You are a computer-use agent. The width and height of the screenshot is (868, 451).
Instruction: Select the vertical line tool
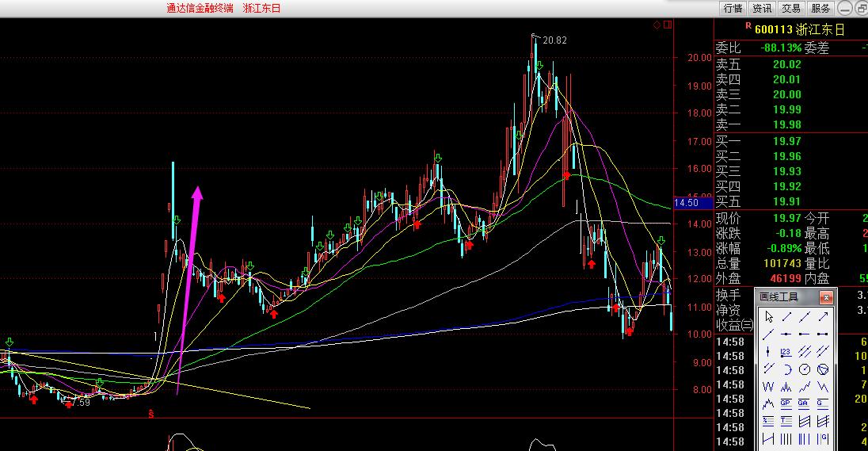point(767,352)
